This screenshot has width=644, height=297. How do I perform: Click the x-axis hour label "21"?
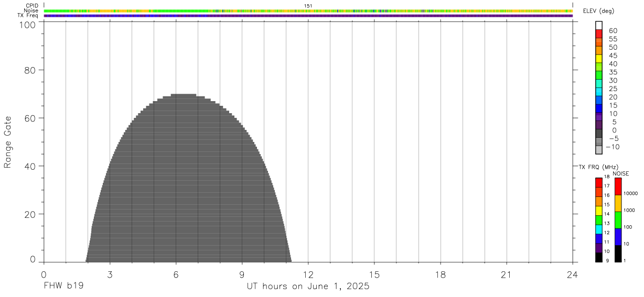tap(506, 274)
